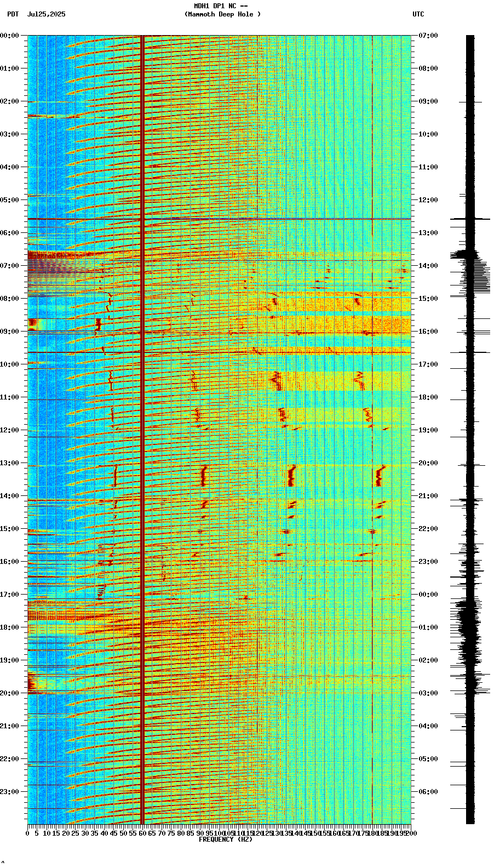The image size is (494, 868).
Task: Select the 09:00 PDT time label
Action: (9, 332)
